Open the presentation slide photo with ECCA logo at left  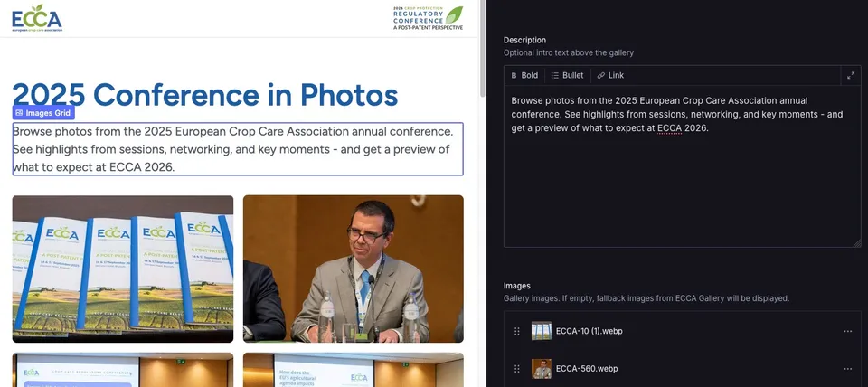(x=123, y=370)
